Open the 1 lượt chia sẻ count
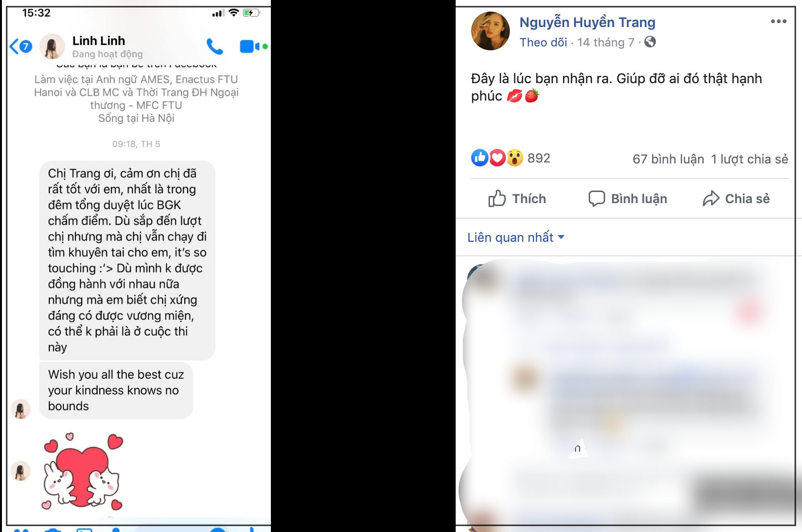 coord(749,159)
